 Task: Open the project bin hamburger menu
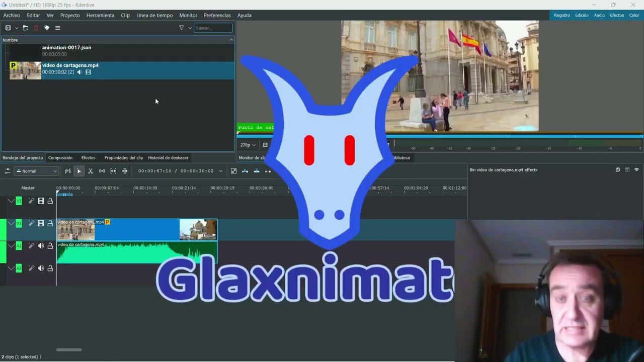pyautogui.click(x=57, y=28)
